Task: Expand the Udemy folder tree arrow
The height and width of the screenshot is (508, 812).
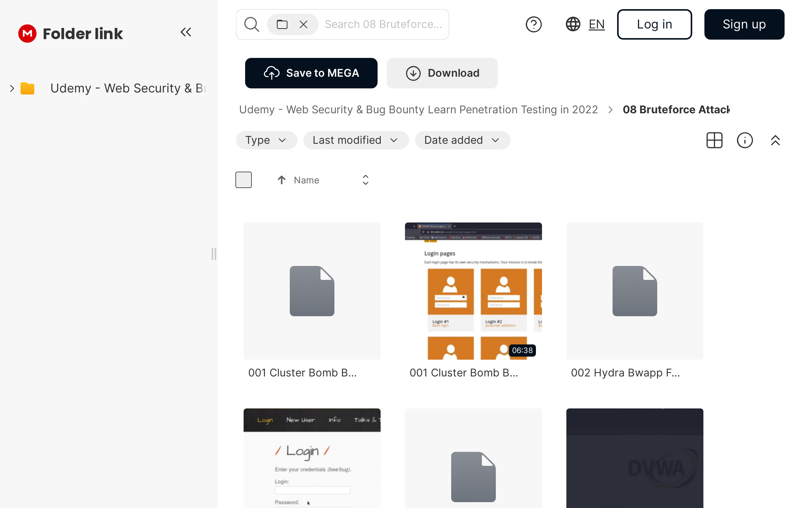Action: click(x=12, y=88)
